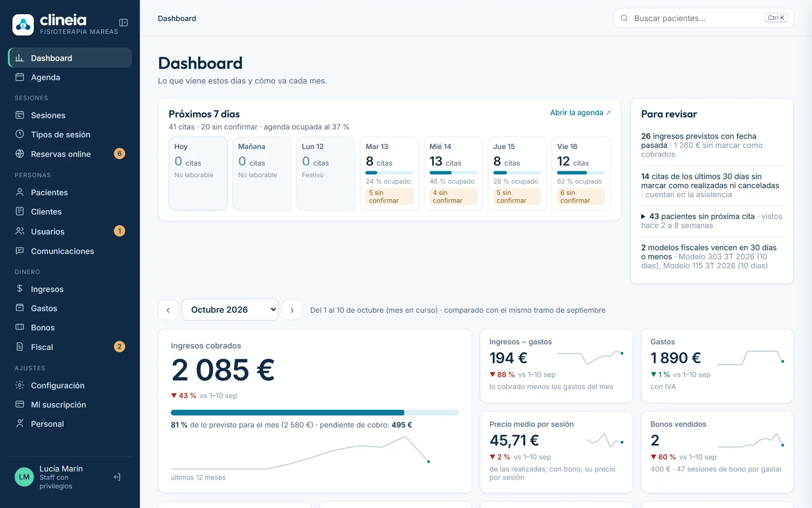The width and height of the screenshot is (812, 508).
Task: Click the Sesiones icon in sidebar
Action: pos(20,115)
